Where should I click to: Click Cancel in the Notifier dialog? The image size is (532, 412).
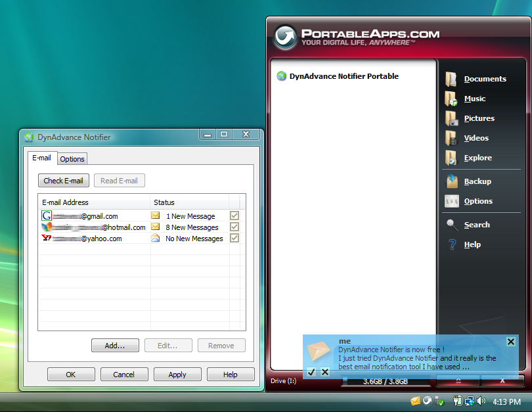coord(124,375)
